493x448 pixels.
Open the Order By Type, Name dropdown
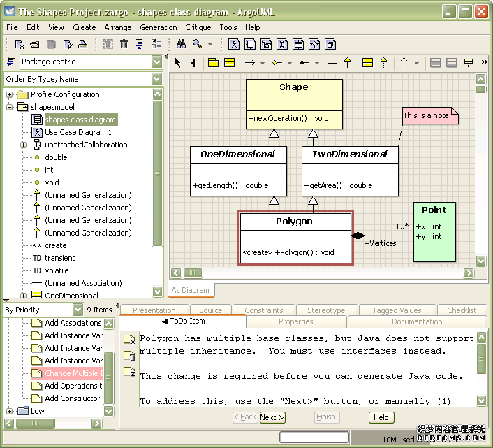pos(156,79)
